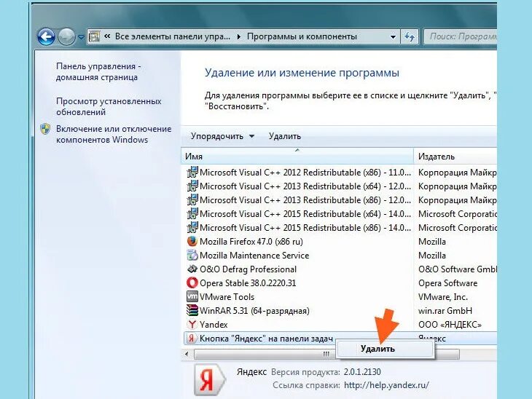Open the 'Упорядочить' dropdown menu
The width and height of the screenshot is (532, 399).
(222, 136)
